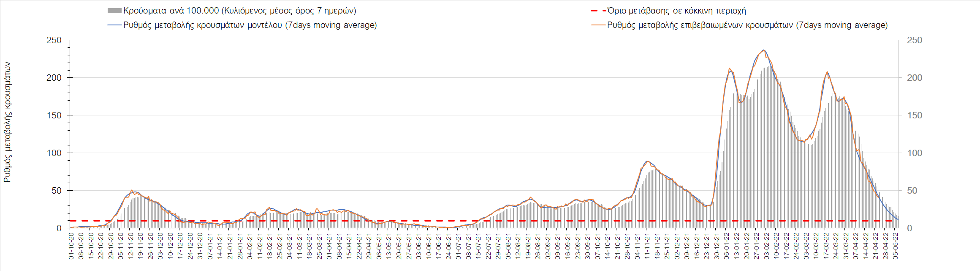Select the 03-02-22 date on x-axis
980x271 pixels.
pyautogui.click(x=766, y=246)
